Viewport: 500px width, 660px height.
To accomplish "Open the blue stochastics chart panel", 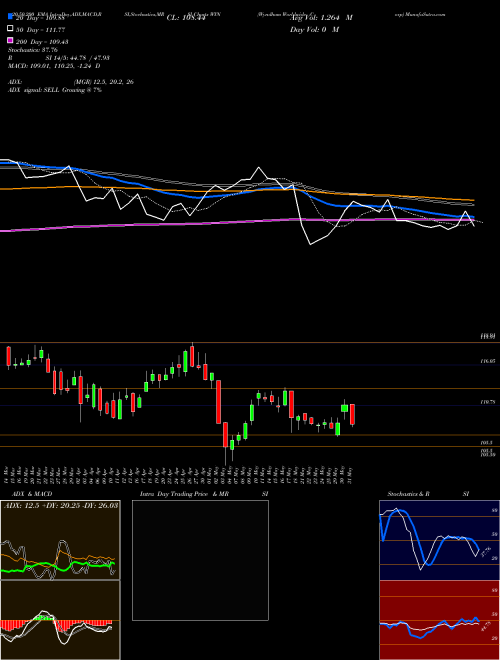I will pos(439,540).
